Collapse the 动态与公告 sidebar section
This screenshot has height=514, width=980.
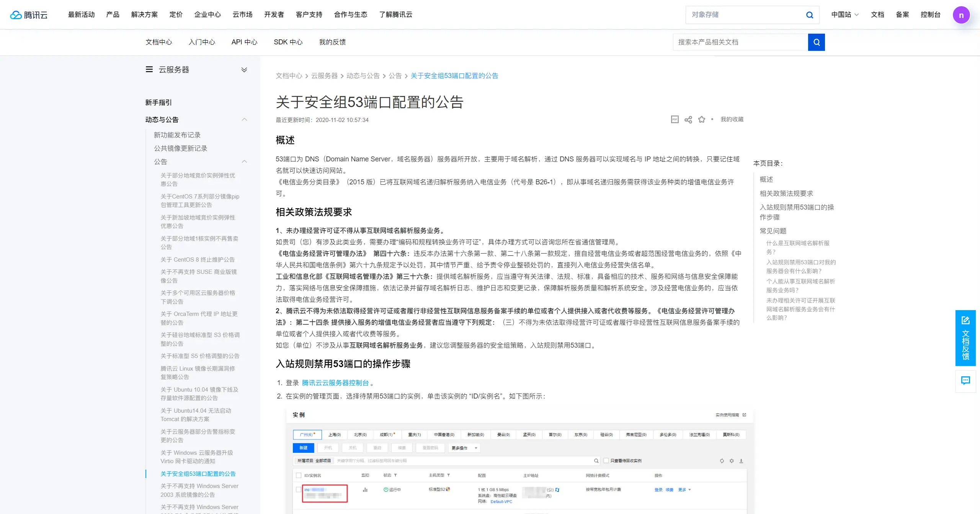[245, 120]
